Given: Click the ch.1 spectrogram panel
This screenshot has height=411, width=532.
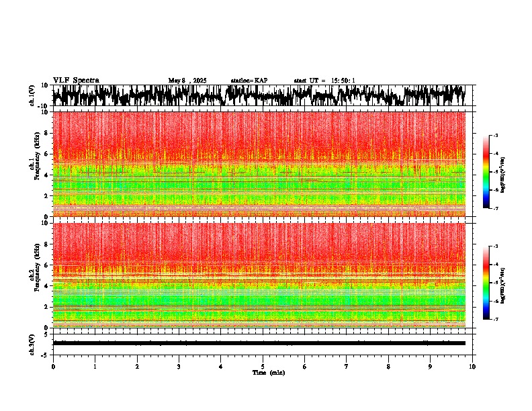Looking at the screenshot, I should click(259, 164).
